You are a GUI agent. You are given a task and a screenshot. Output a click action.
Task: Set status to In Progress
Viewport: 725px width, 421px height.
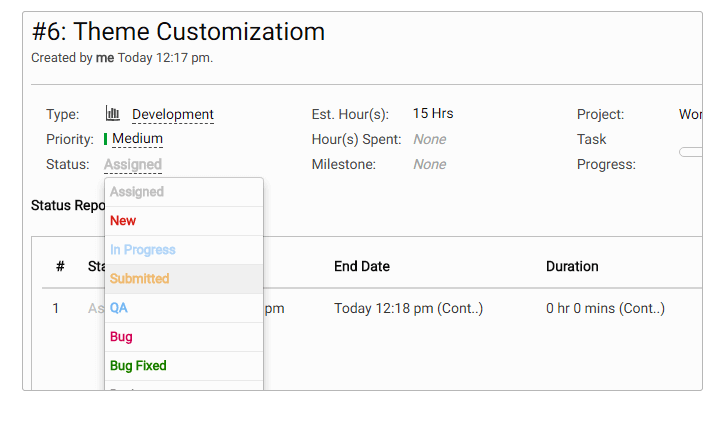pyautogui.click(x=184, y=250)
